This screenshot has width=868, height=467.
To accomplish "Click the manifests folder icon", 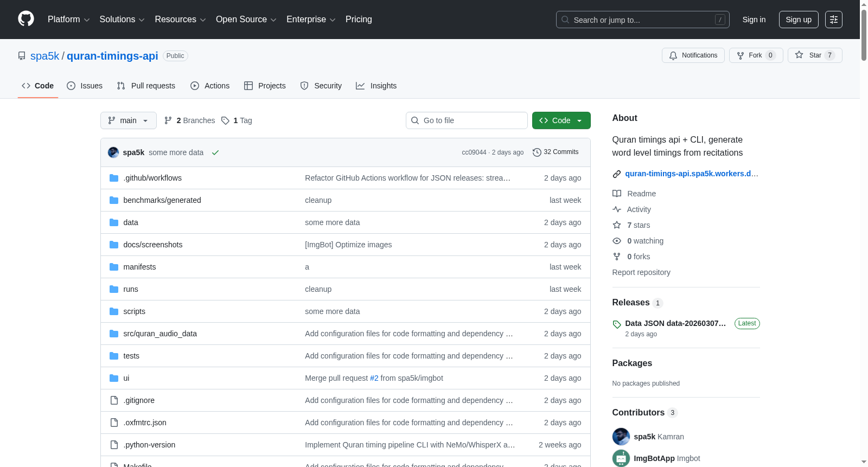I will pyautogui.click(x=114, y=267).
